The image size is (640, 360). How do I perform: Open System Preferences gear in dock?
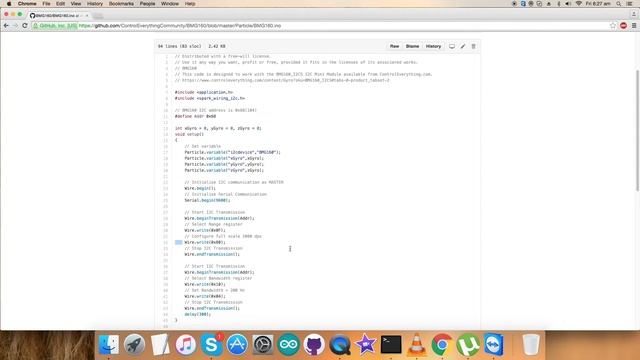click(263, 344)
